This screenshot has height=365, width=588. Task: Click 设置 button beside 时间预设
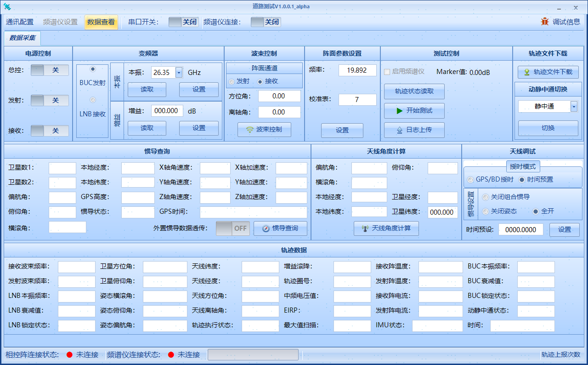tap(565, 230)
